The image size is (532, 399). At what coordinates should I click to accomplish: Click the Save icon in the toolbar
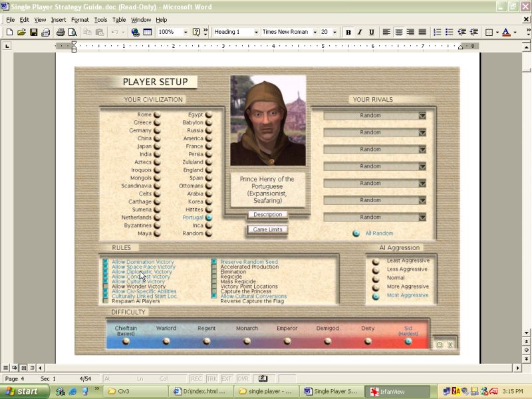pos(33,32)
